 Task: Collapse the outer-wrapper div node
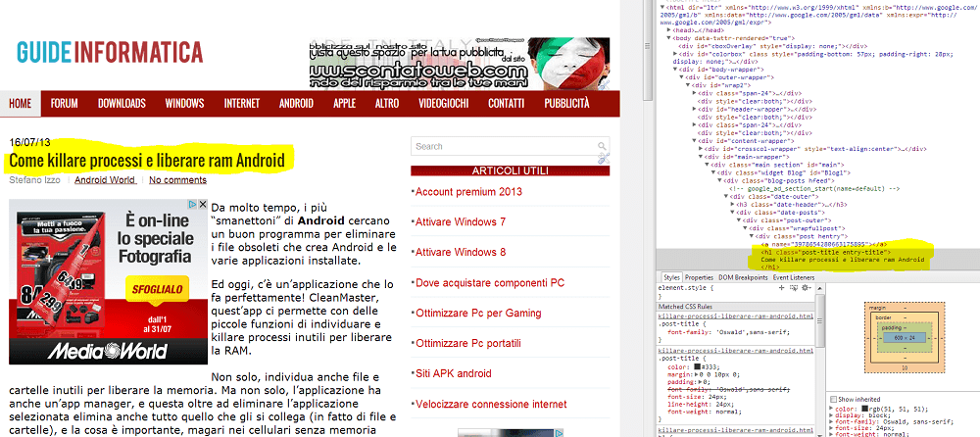[x=682, y=77]
